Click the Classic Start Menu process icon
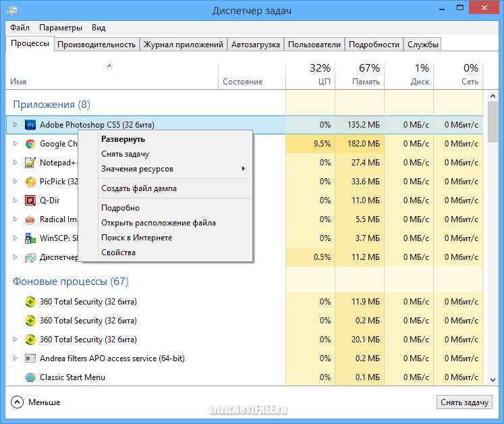This screenshot has height=424, width=504. [x=30, y=377]
